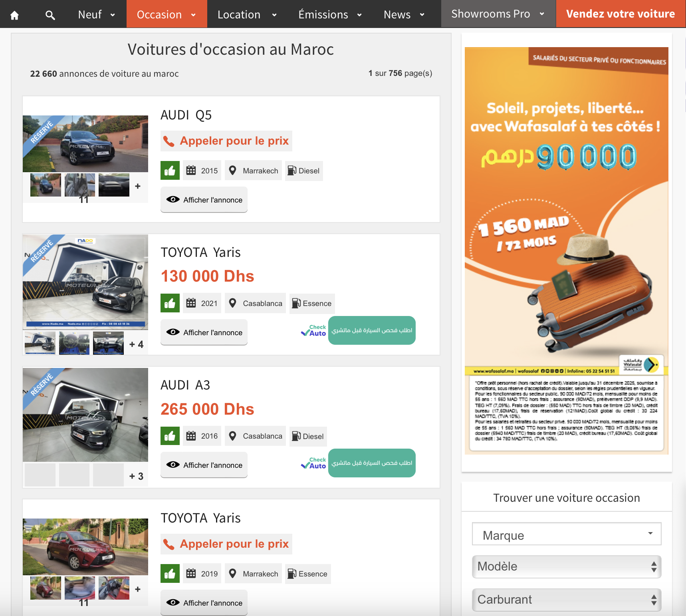This screenshot has height=616, width=686.
Task: Click the 265 000 Dhs price
Action: tap(207, 409)
